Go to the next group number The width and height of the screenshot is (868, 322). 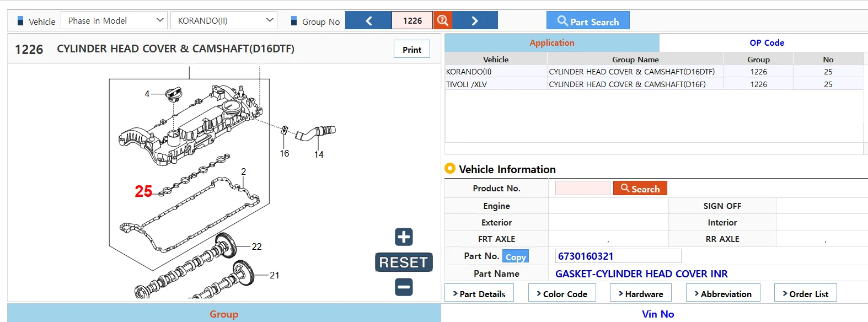(475, 20)
